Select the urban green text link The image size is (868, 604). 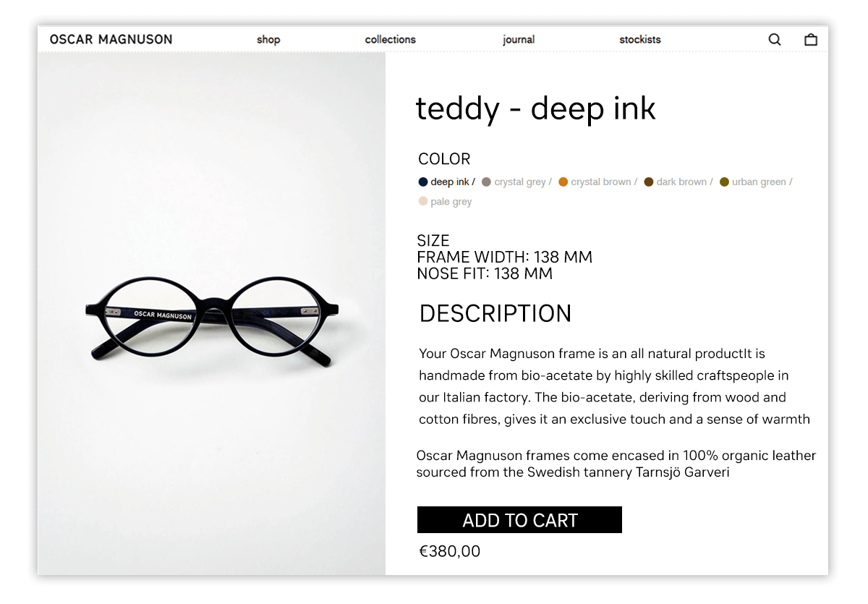pyautogui.click(x=759, y=182)
